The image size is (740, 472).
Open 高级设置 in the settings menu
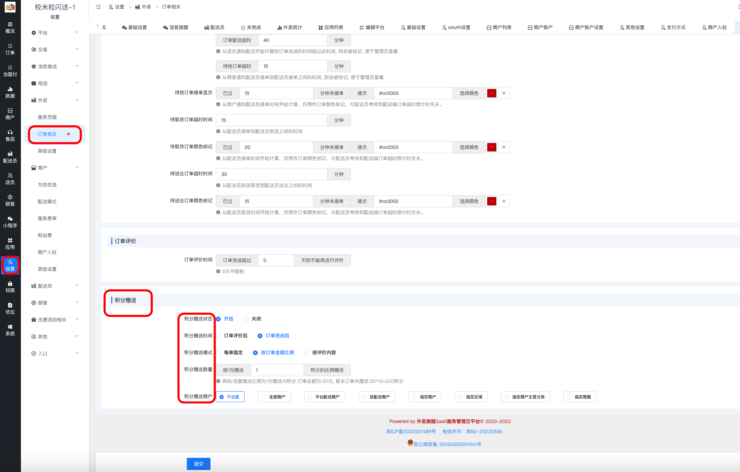click(x=47, y=151)
